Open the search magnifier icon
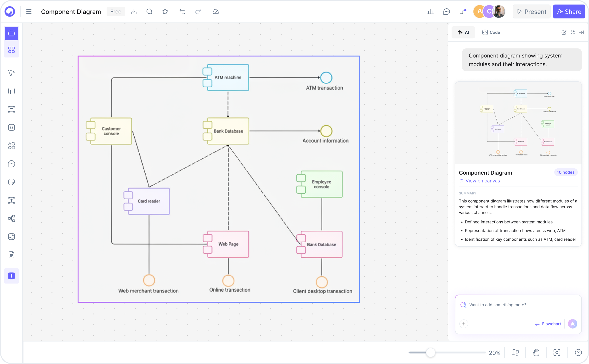 point(149,11)
